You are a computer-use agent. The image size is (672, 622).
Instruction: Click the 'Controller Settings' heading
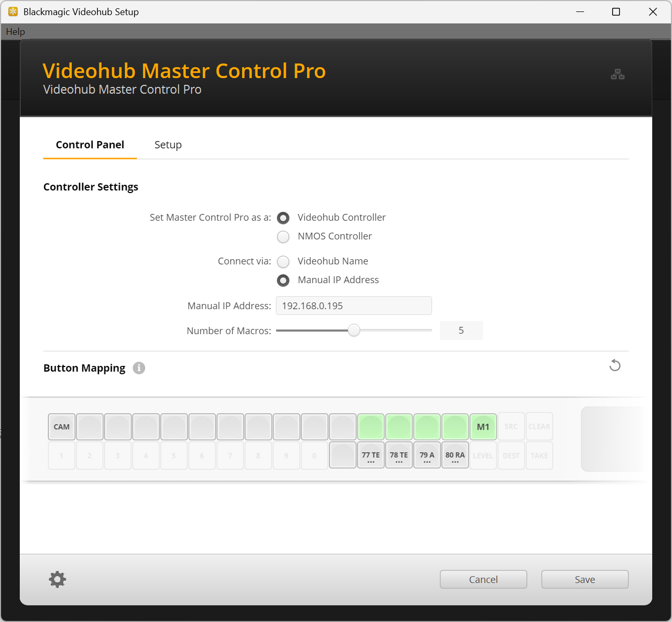pyautogui.click(x=91, y=187)
